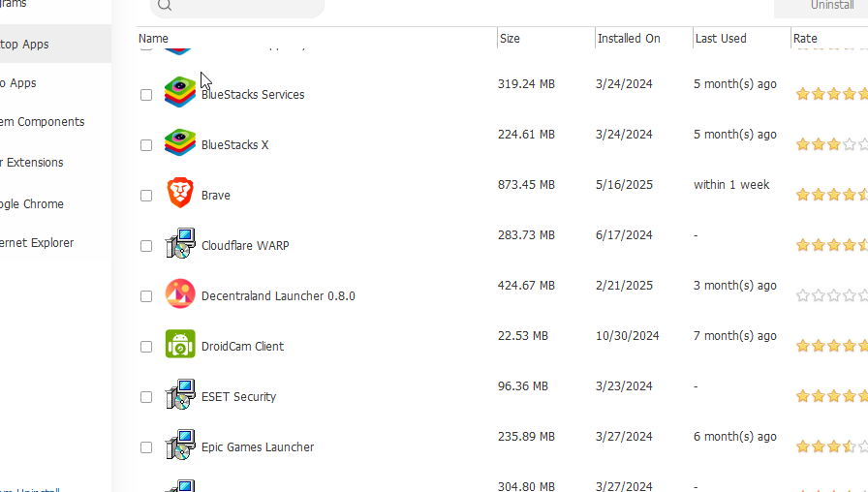
Task: Open the System Components sidebar category
Action: tap(42, 122)
